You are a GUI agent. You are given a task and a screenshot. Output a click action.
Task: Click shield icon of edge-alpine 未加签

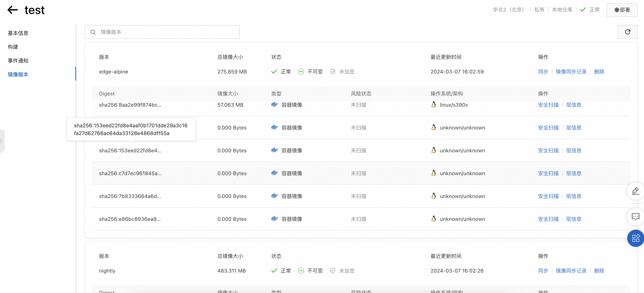click(x=333, y=72)
